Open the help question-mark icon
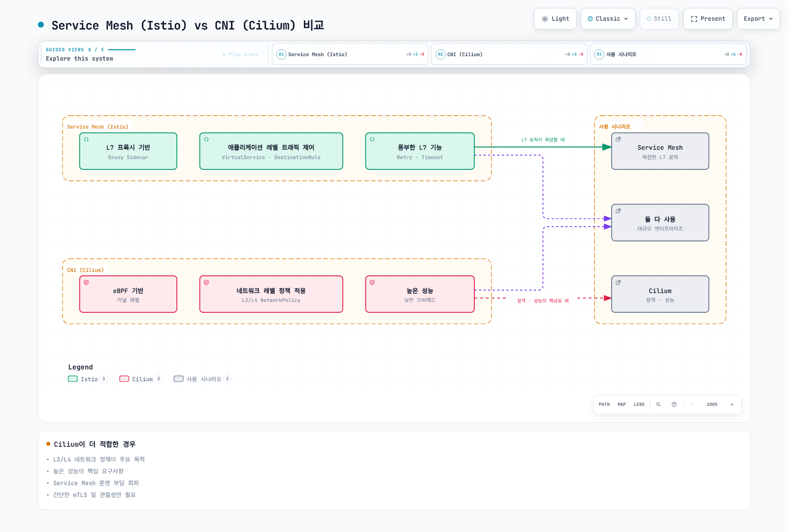This screenshot has height=532, width=788. [674, 404]
